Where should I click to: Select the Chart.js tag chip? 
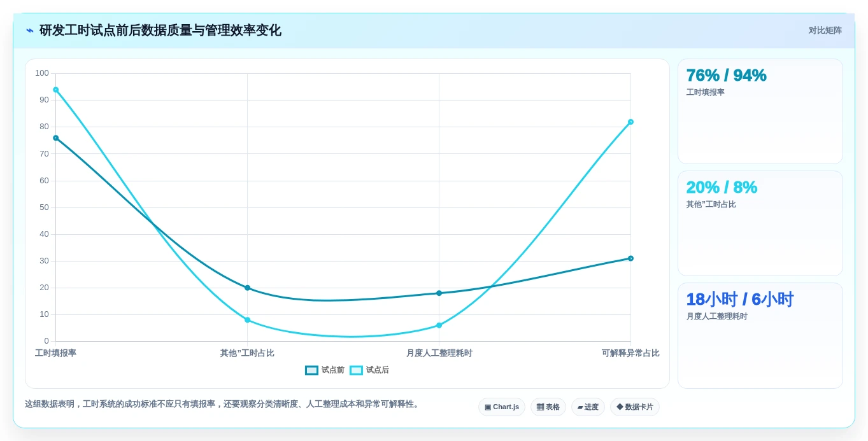point(502,407)
